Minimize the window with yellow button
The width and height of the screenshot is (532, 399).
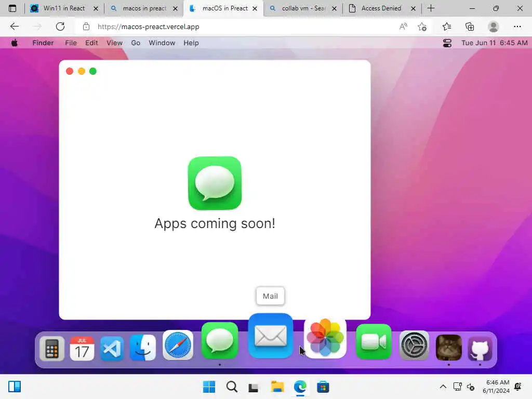coord(82,71)
